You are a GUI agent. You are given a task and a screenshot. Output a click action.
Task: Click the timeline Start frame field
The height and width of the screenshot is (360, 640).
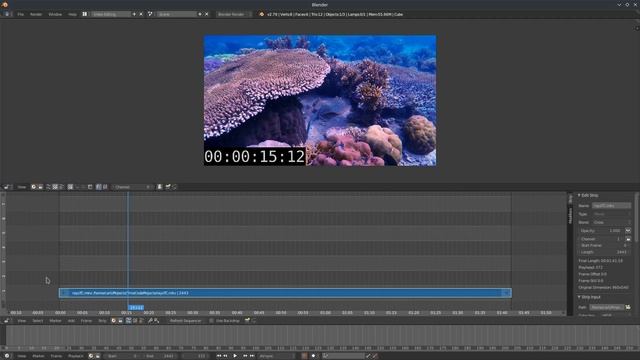pyautogui.click(x=122, y=356)
